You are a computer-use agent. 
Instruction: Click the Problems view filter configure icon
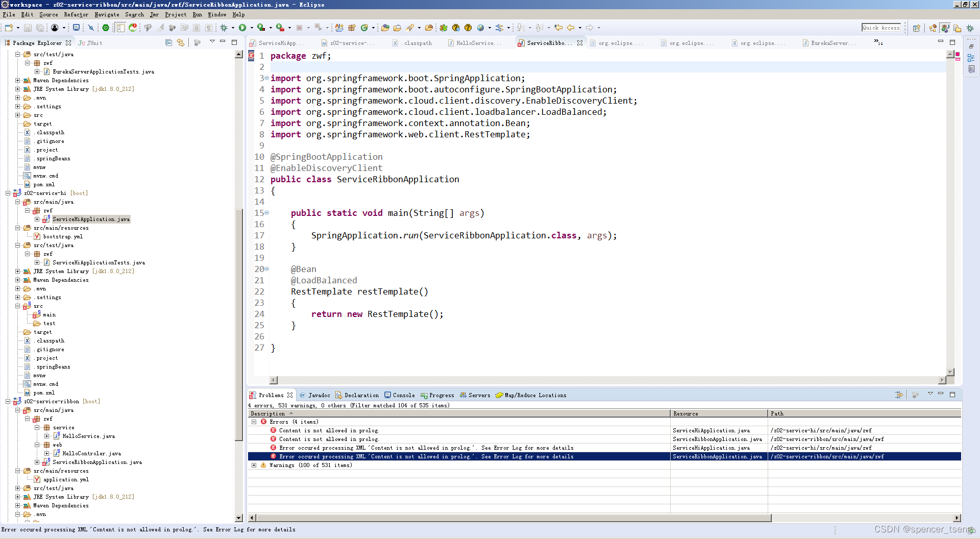click(899, 395)
